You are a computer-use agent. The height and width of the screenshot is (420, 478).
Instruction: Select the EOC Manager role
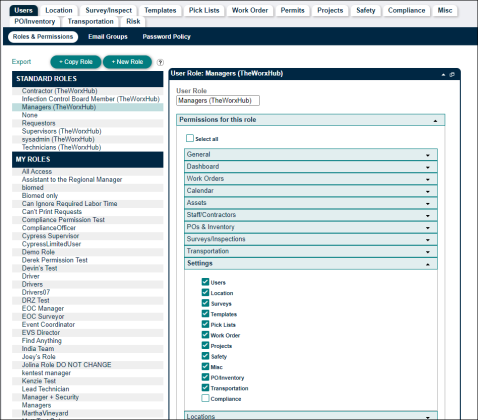(88, 308)
